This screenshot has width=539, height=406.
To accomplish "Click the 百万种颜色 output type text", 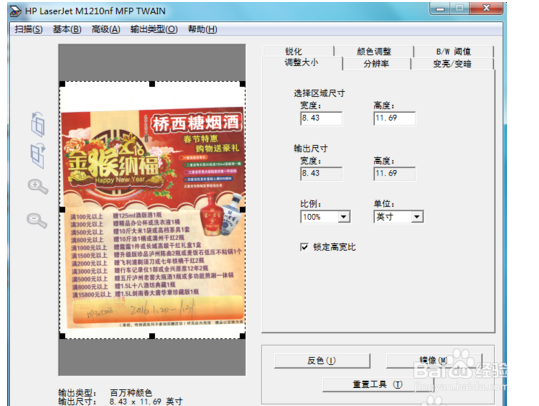I will [131, 393].
